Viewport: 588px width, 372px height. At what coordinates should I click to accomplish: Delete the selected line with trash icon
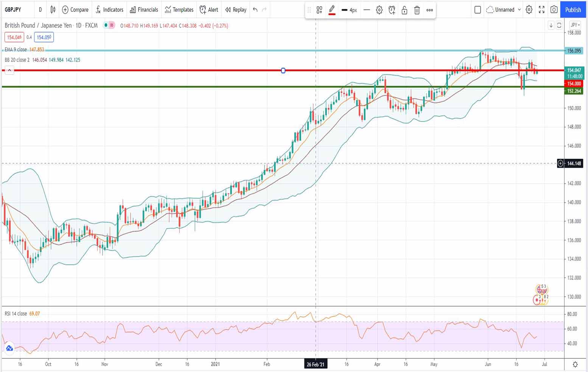point(417,10)
